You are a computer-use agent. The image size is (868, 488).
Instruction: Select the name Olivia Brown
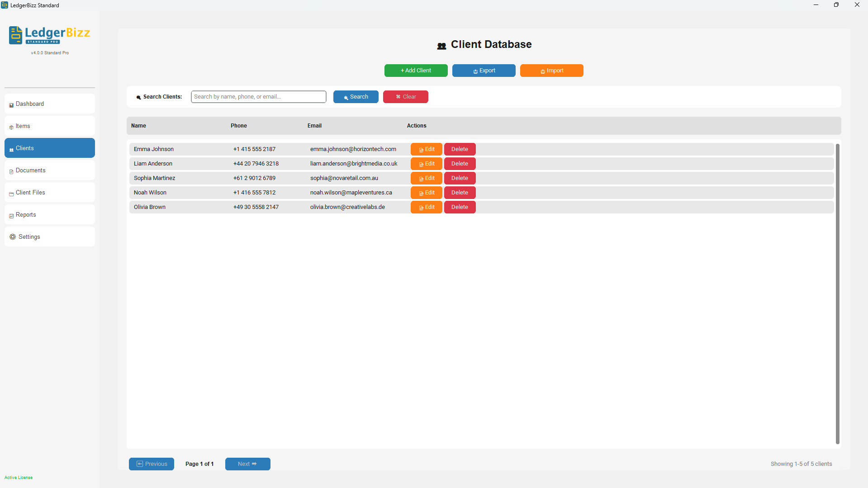pyautogui.click(x=149, y=207)
